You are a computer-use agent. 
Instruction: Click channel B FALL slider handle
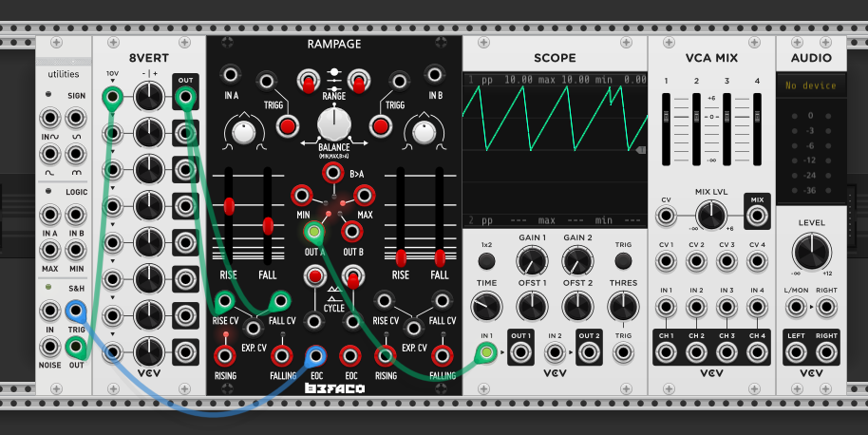(x=440, y=258)
